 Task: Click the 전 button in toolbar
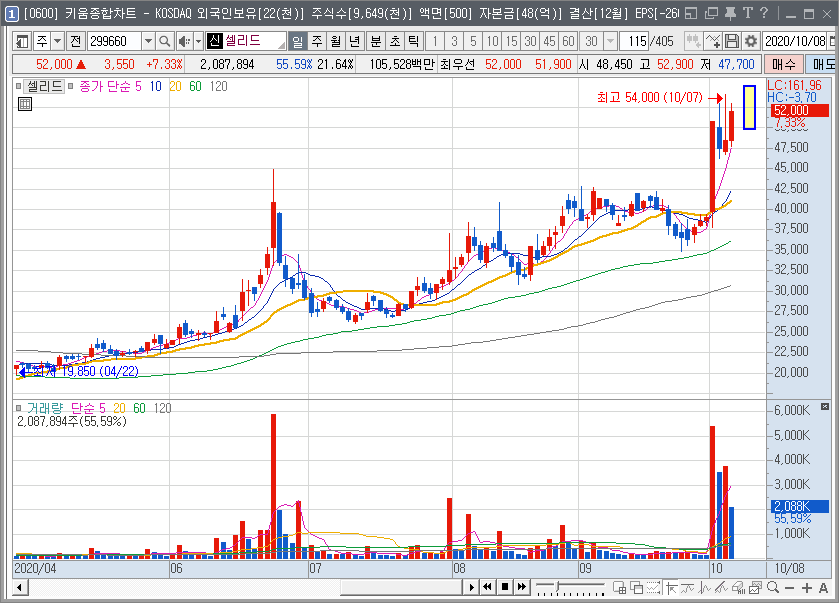tap(75, 41)
